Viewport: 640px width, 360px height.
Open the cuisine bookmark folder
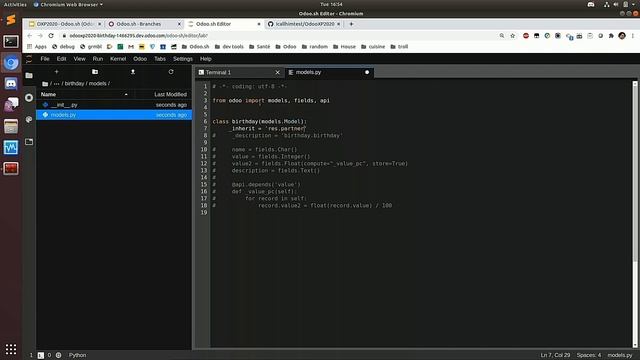[373, 47]
